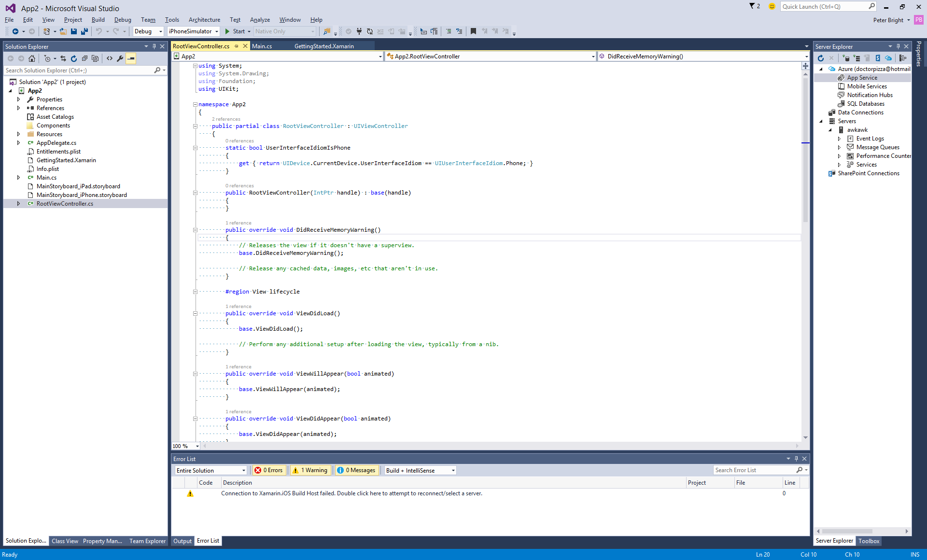Viewport: 927px width, 560px height.
Task: Toggle the 1 Warning filter in Error List
Action: coord(310,470)
